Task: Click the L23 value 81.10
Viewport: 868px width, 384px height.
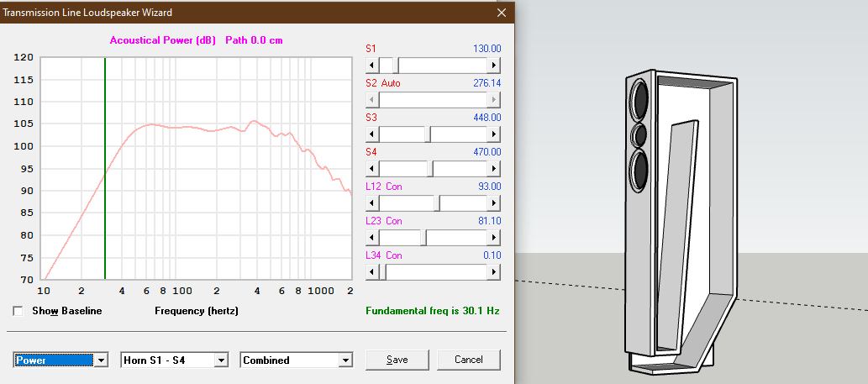Action: (x=489, y=221)
